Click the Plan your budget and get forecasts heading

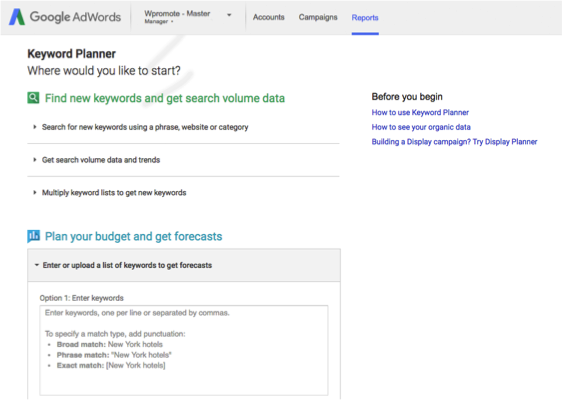pos(133,237)
